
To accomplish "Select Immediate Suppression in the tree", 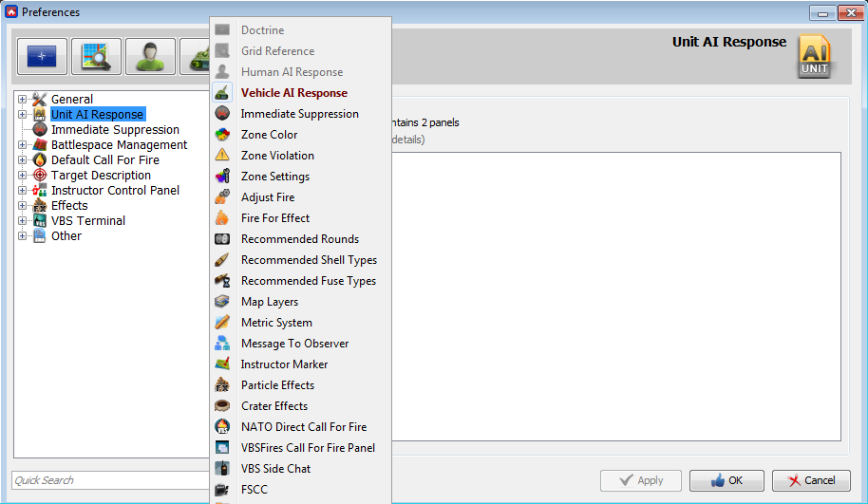I will (x=115, y=129).
